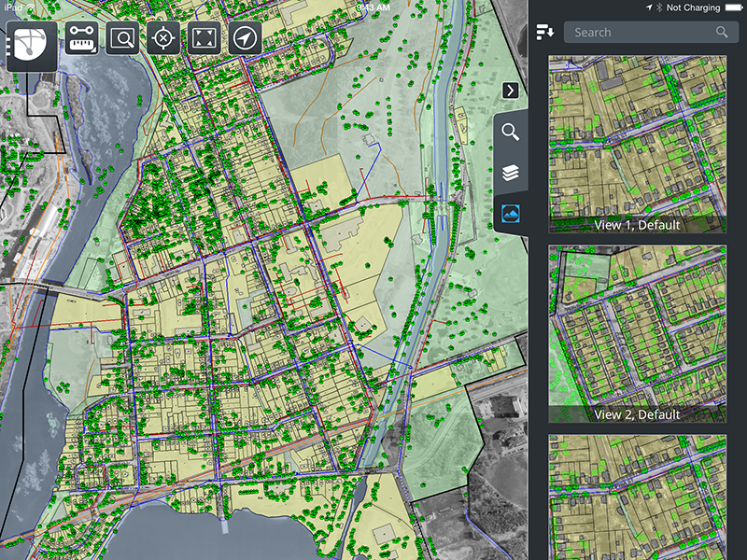Select the third view thumbnail at bottom
This screenshot has width=747, height=560.
(x=637, y=495)
